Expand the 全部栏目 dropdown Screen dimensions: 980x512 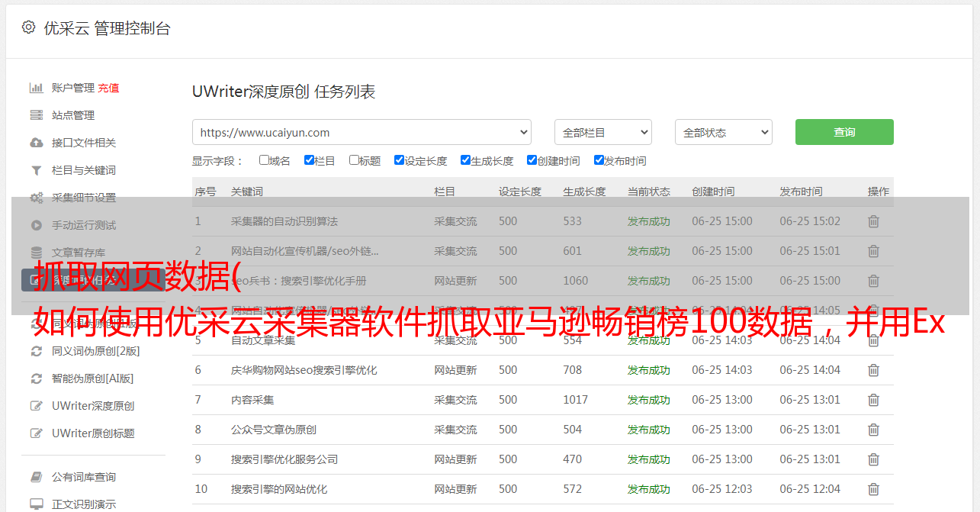pos(602,132)
